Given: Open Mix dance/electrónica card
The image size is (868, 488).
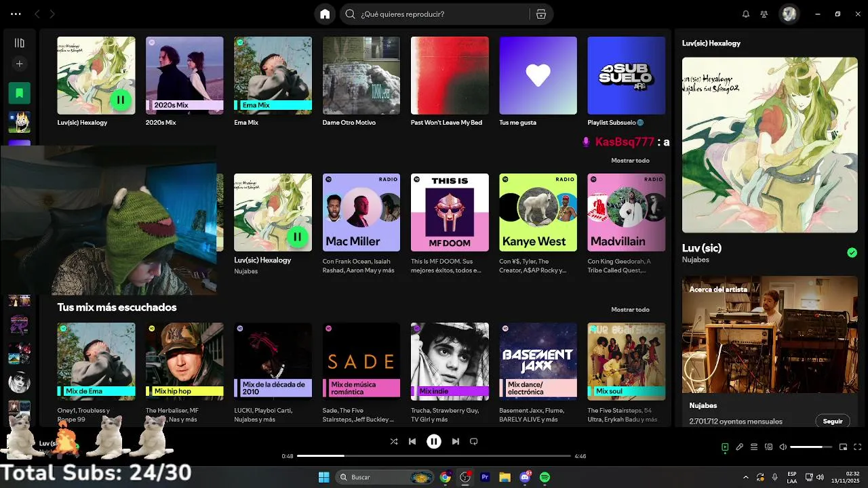Looking at the screenshot, I should [538, 373].
